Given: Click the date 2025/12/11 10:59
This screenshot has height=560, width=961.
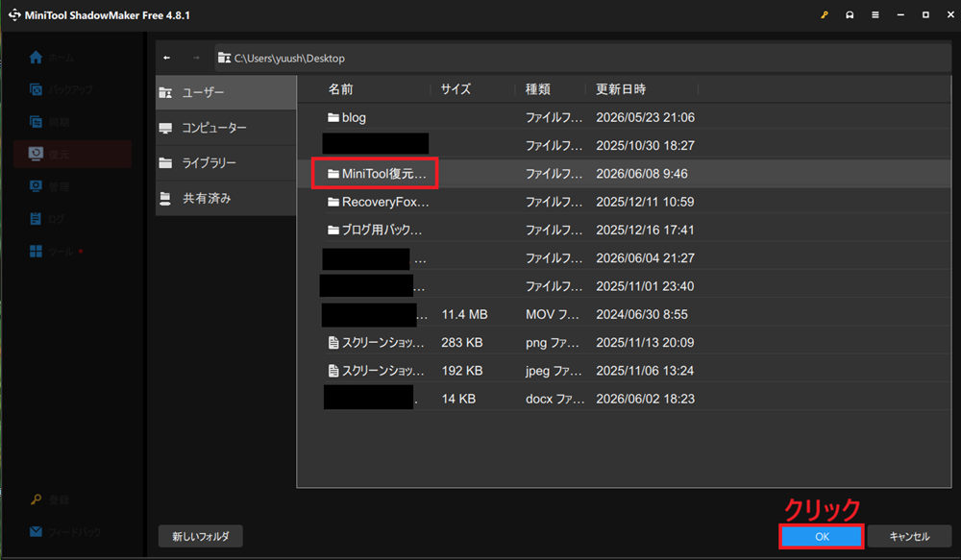Looking at the screenshot, I should pos(646,202).
